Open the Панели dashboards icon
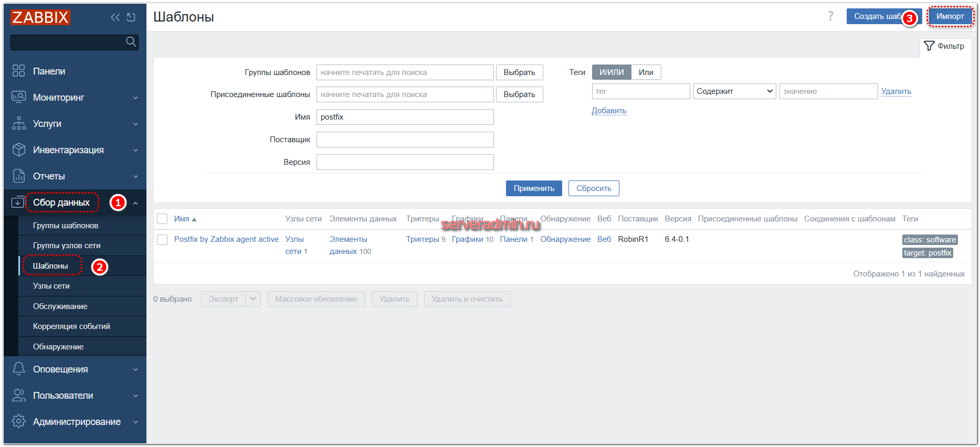The image size is (980, 447). pyautogui.click(x=19, y=71)
